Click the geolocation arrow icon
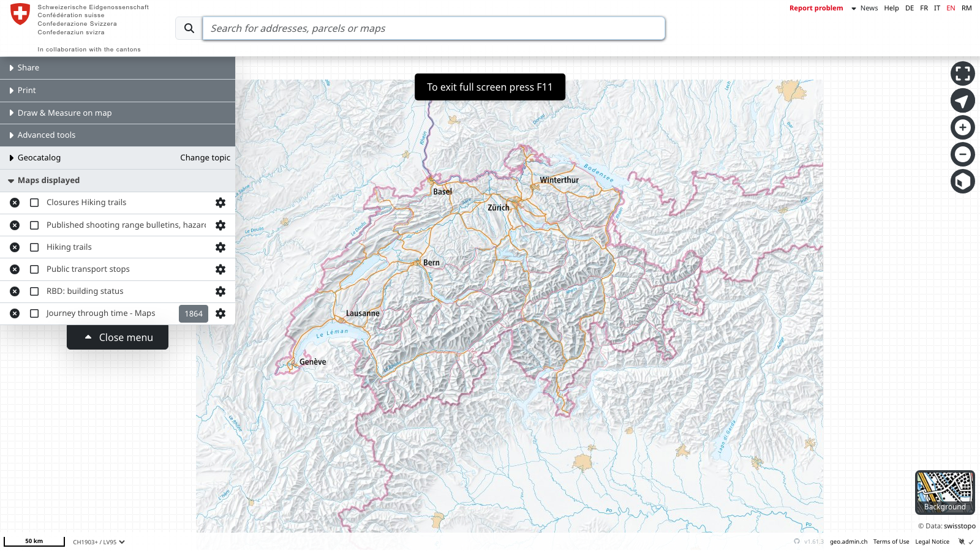This screenshot has height=551, width=980. 963,100
